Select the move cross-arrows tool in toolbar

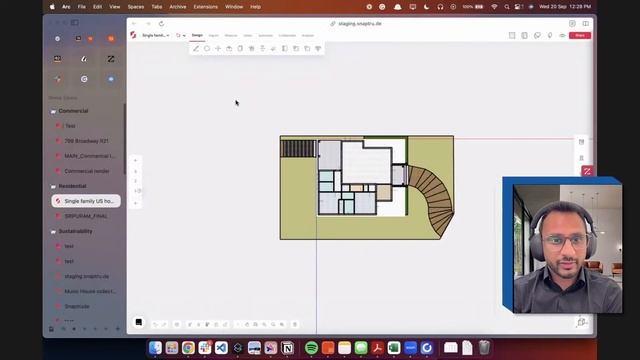[218, 49]
